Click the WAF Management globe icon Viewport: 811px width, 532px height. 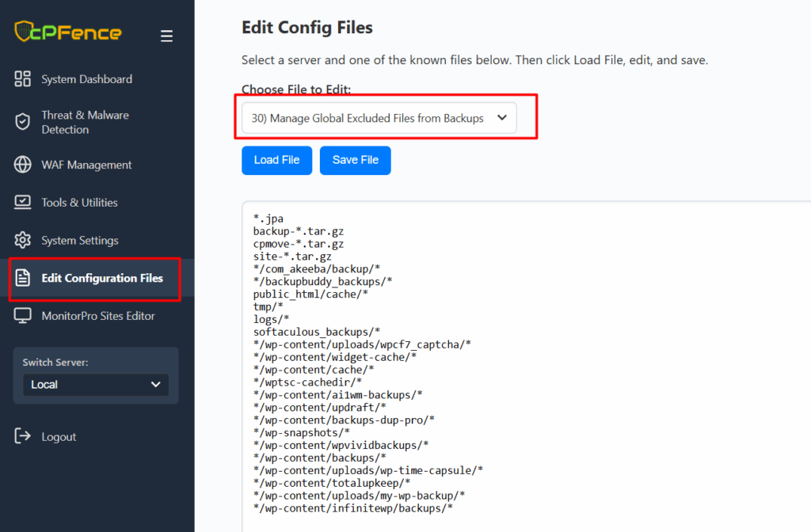point(23,165)
